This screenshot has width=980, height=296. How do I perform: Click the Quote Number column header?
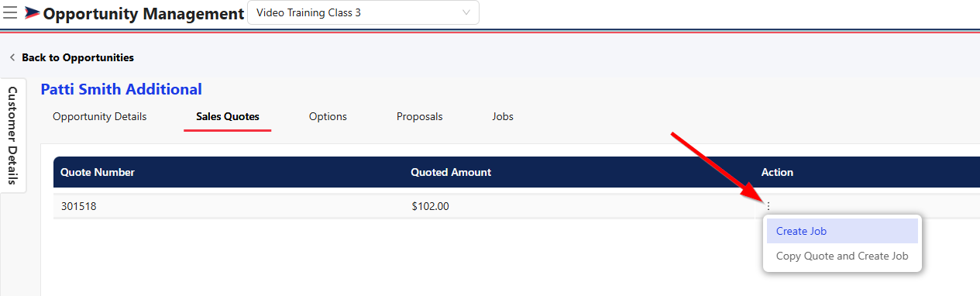point(98,172)
